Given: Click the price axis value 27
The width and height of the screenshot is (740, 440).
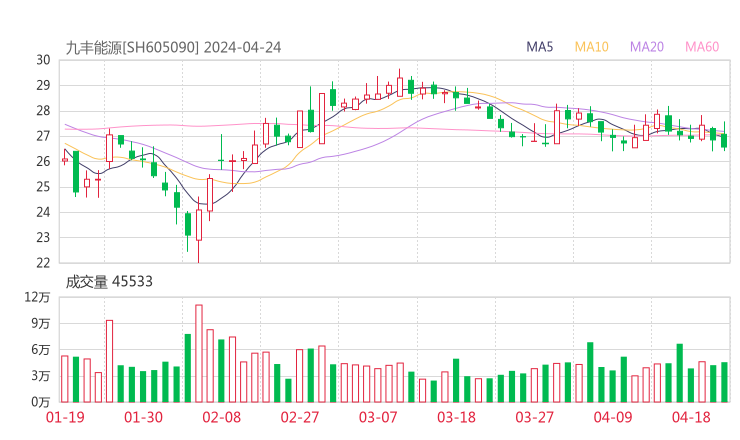Looking at the screenshot, I should tap(43, 136).
